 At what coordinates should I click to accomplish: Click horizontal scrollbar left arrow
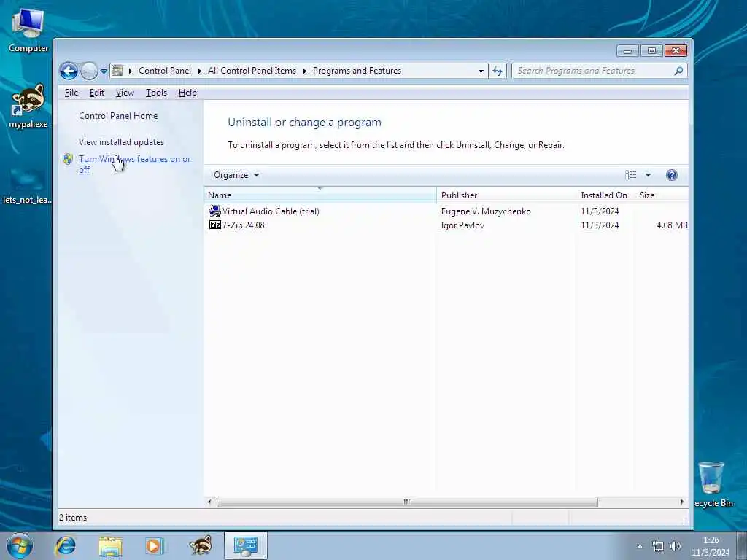pyautogui.click(x=209, y=502)
